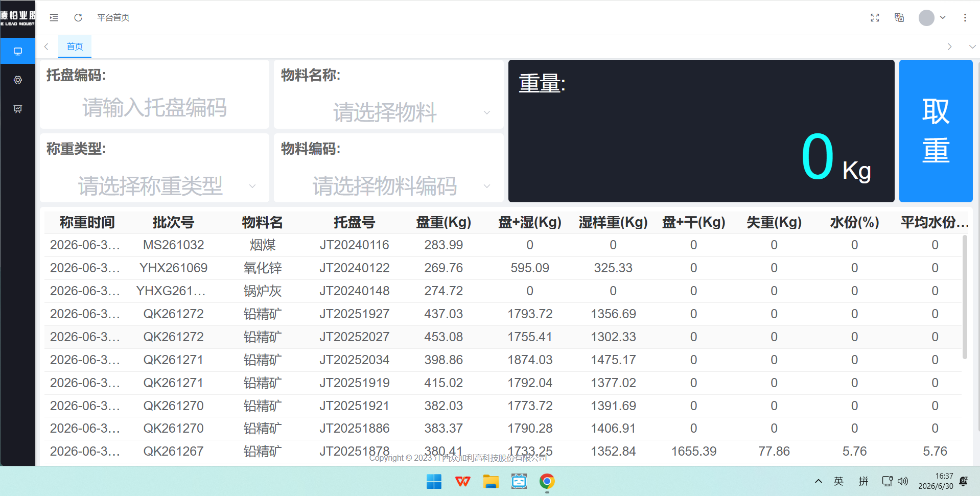Select pallet JT20251919 cell

(x=354, y=383)
